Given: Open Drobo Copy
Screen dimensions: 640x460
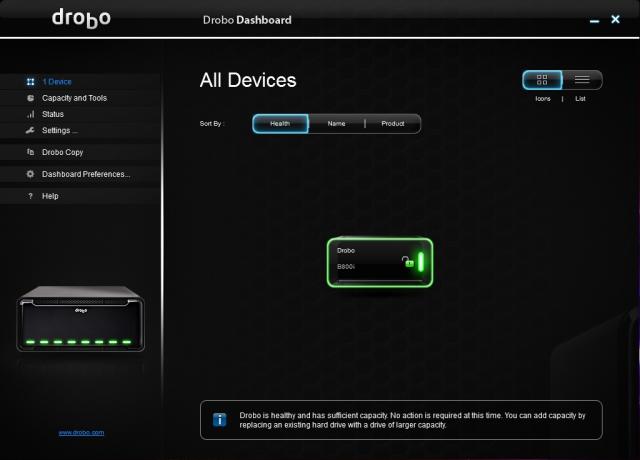Looking at the screenshot, I should 81,152.
